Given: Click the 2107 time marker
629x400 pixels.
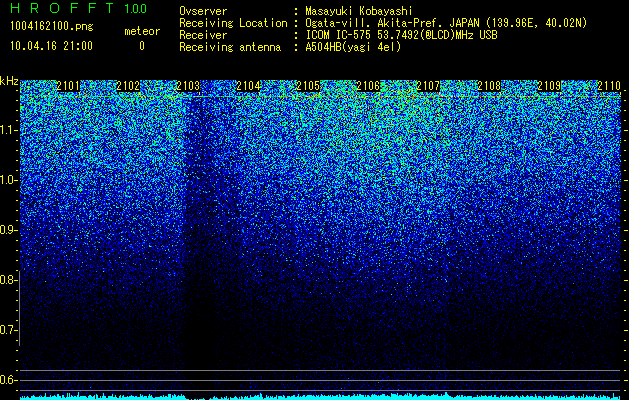Looking at the screenshot, I should (x=428, y=86).
